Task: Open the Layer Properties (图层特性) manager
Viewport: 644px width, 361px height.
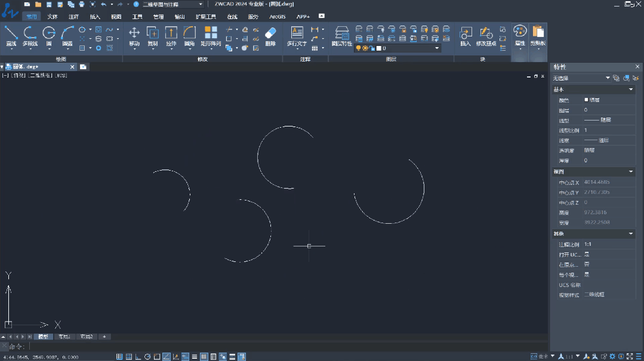Action: (342, 35)
